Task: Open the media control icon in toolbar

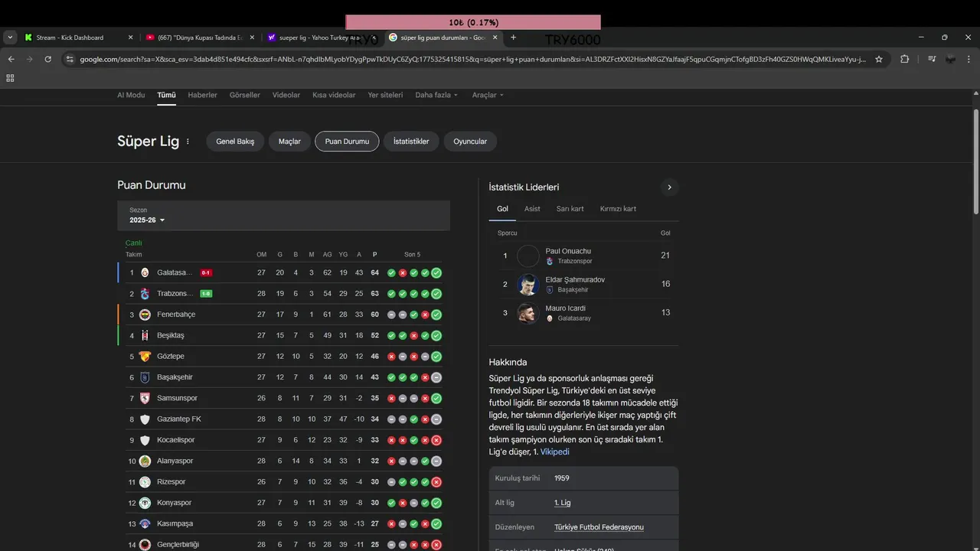Action: [x=932, y=59]
